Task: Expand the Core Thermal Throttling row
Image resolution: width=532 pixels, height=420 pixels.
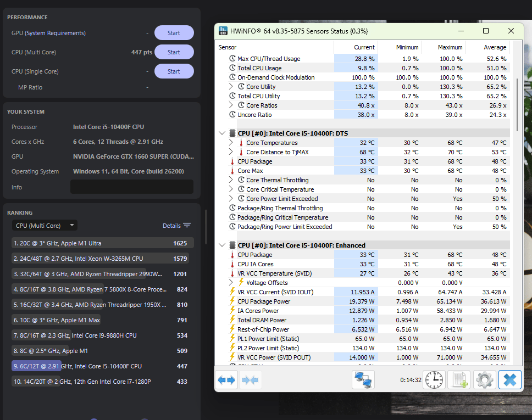Action: pos(231,180)
